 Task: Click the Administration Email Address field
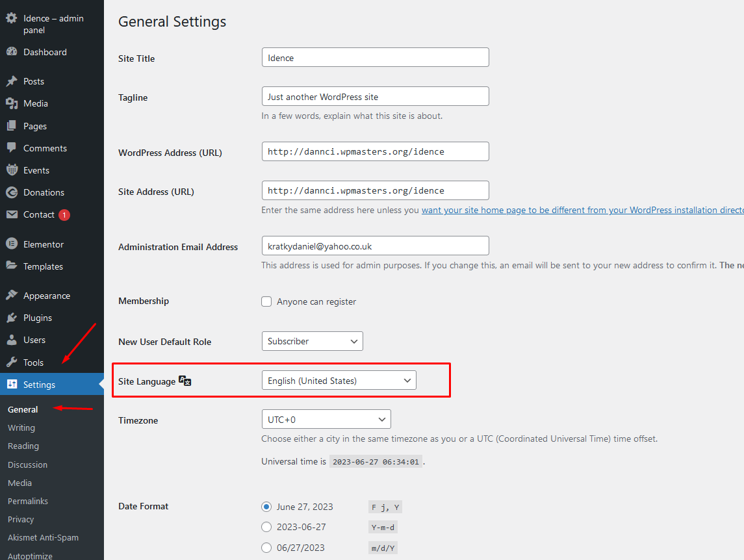[375, 246]
